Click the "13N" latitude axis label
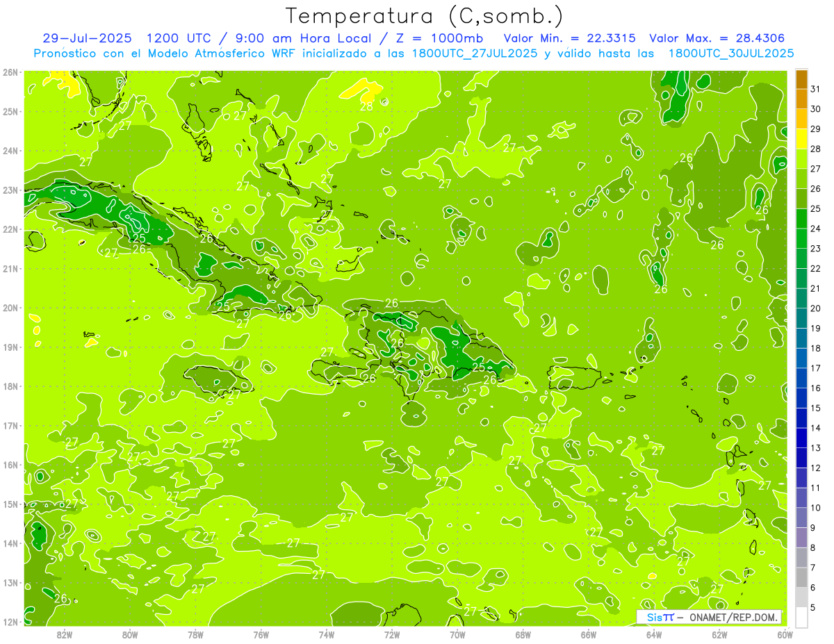 [x=10, y=583]
